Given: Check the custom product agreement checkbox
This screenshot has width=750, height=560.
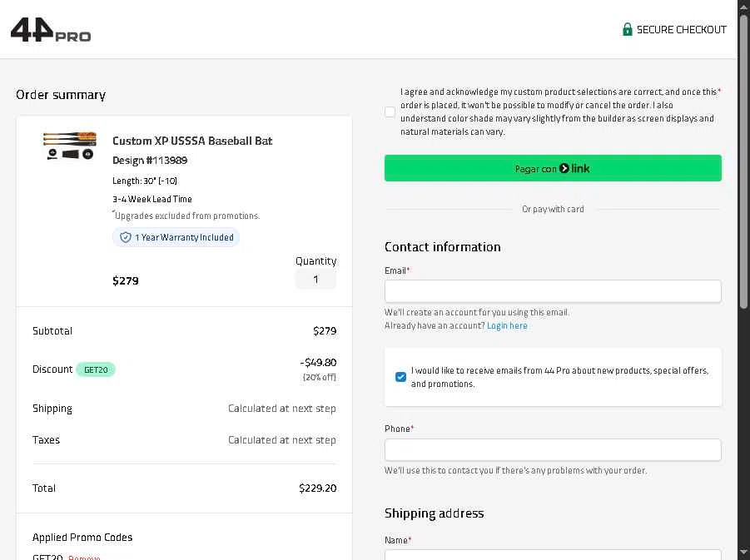Looking at the screenshot, I should coord(390,112).
